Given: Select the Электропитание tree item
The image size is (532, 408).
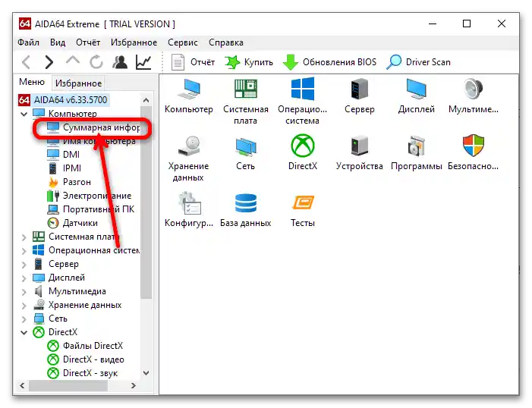Looking at the screenshot, I should (89, 196).
